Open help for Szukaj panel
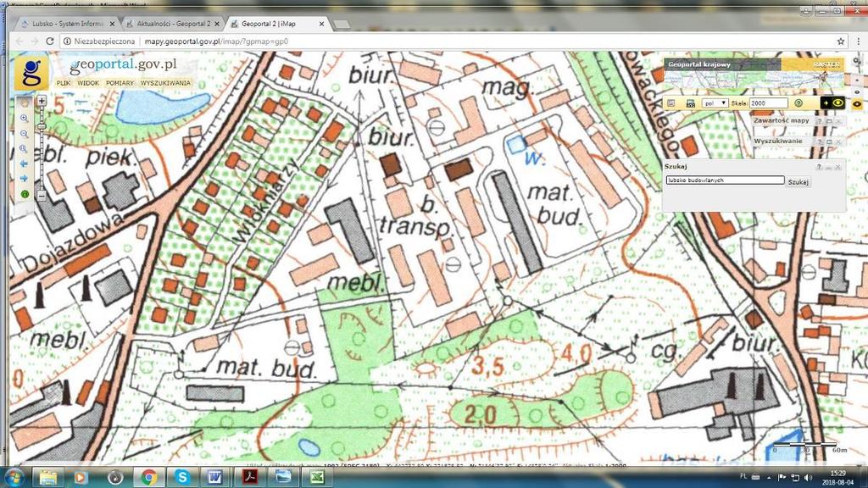The image size is (868, 488). pyautogui.click(x=820, y=167)
